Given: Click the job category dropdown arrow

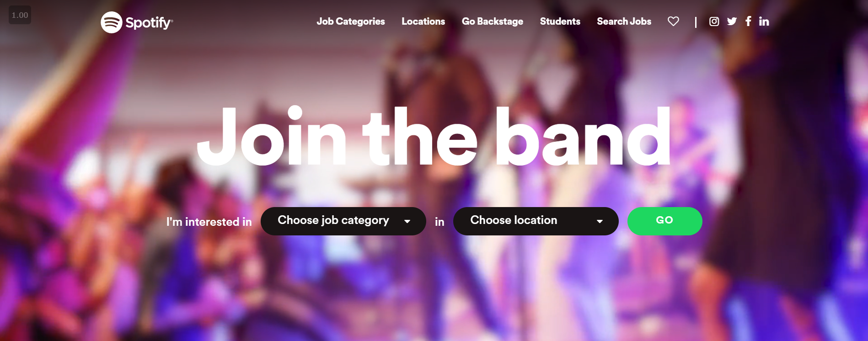Looking at the screenshot, I should tap(407, 222).
